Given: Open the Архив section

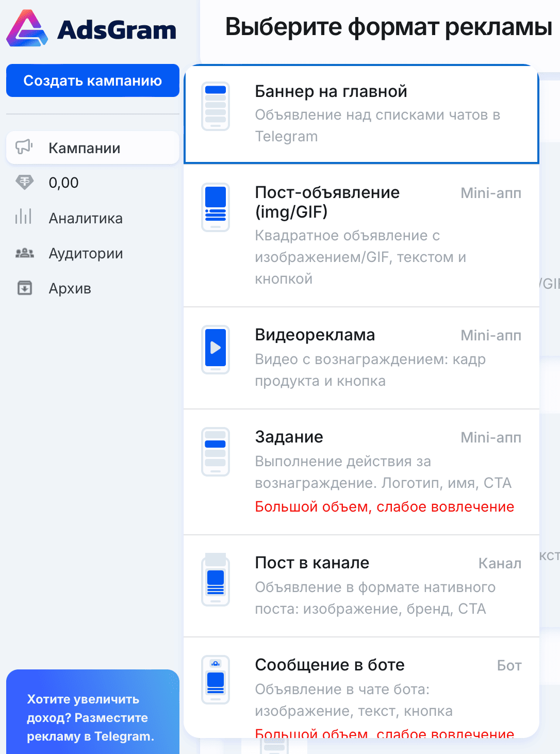Looking at the screenshot, I should point(70,288).
